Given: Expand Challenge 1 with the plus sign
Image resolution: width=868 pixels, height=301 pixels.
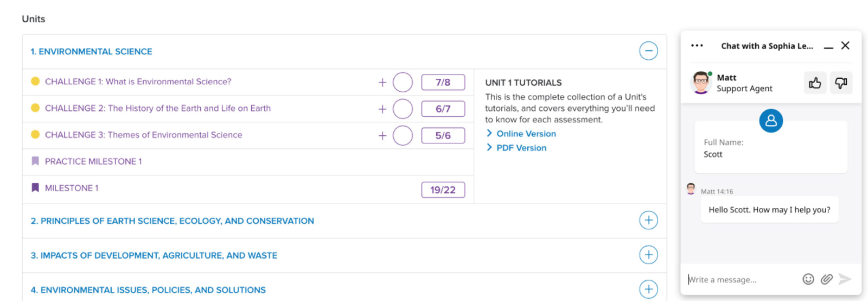Looking at the screenshot, I should point(382,82).
